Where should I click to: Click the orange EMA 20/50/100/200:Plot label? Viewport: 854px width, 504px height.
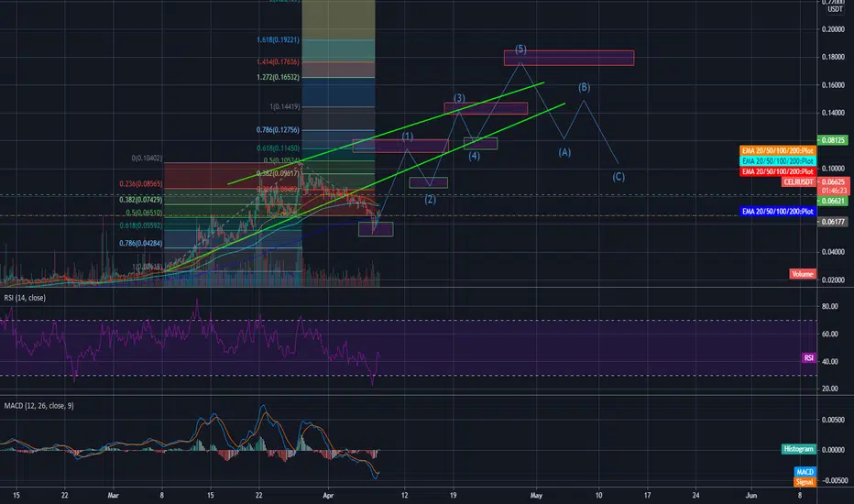(778, 151)
